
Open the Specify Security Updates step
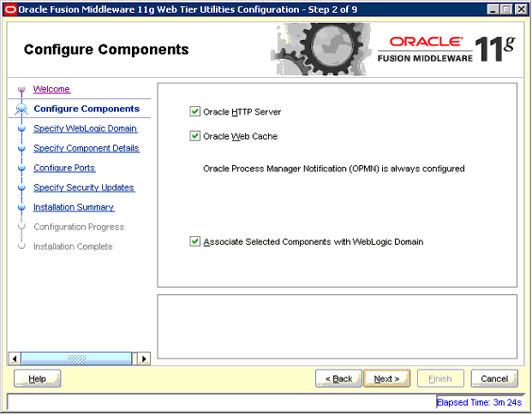[84, 187]
